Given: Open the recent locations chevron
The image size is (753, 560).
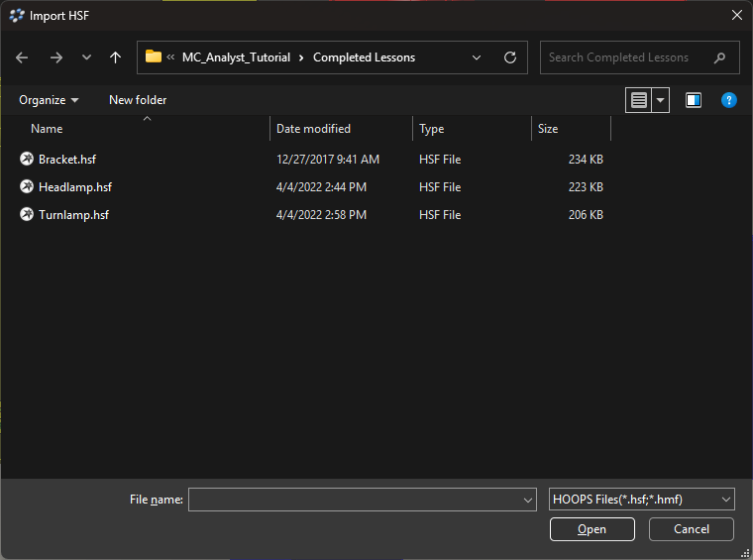Looking at the screenshot, I should (86, 57).
